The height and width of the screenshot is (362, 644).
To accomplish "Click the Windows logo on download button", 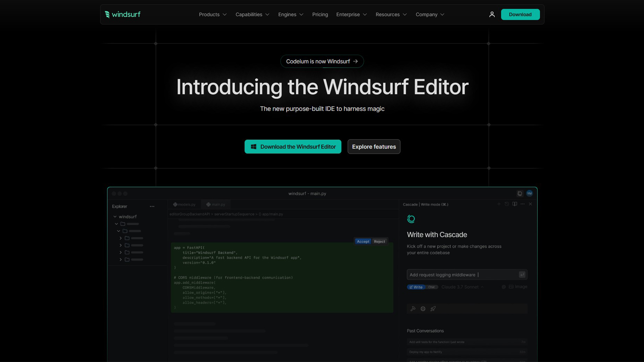I will click(x=254, y=147).
